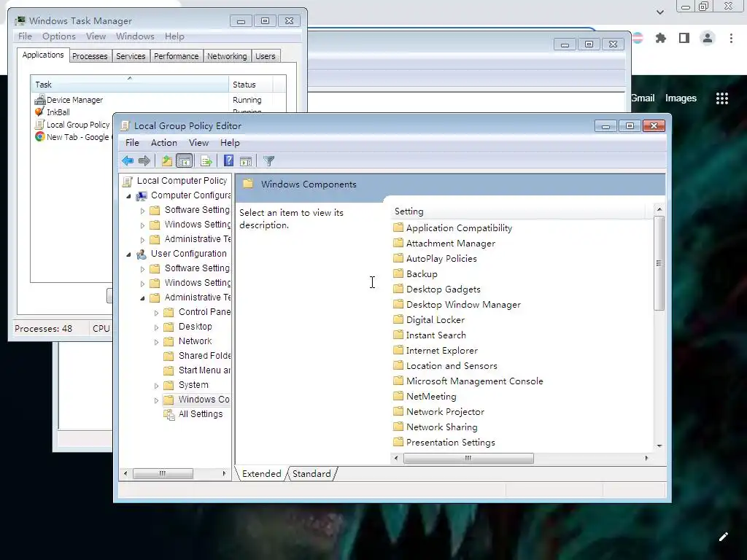Select the Shared Folders tree item
The width and height of the screenshot is (747, 560).
[197, 356]
